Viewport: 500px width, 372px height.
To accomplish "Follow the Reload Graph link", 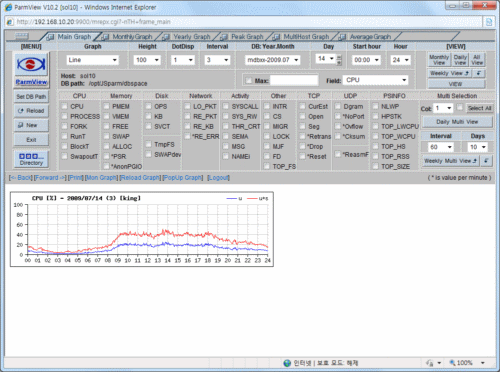I will (140, 178).
